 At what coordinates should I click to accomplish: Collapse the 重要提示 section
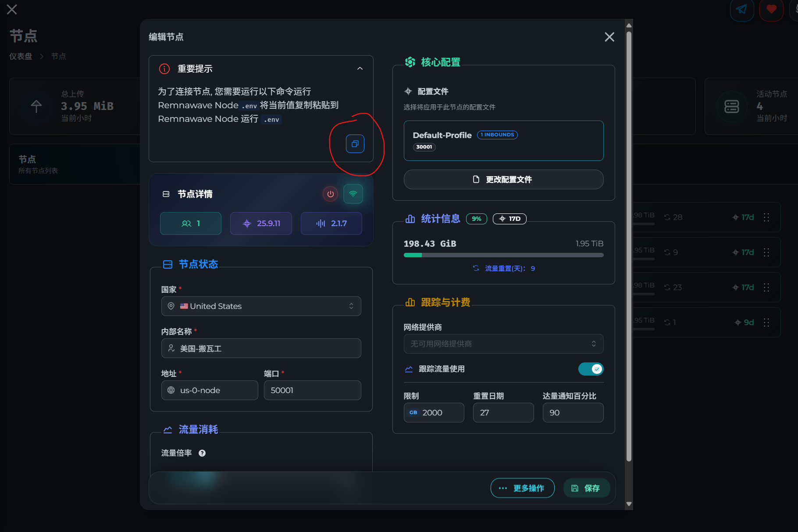tap(360, 69)
